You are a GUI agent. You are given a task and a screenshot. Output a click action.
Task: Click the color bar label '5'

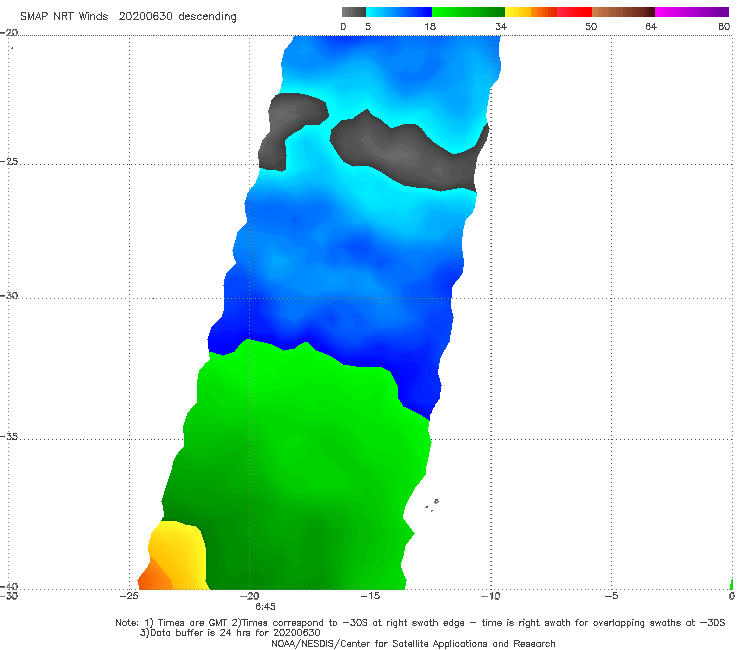pyautogui.click(x=368, y=27)
